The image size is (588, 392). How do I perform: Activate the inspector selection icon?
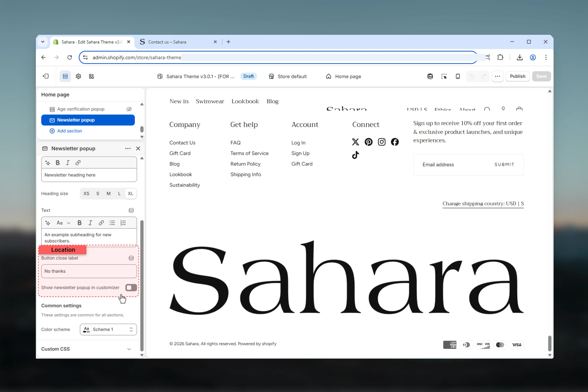[444, 76]
